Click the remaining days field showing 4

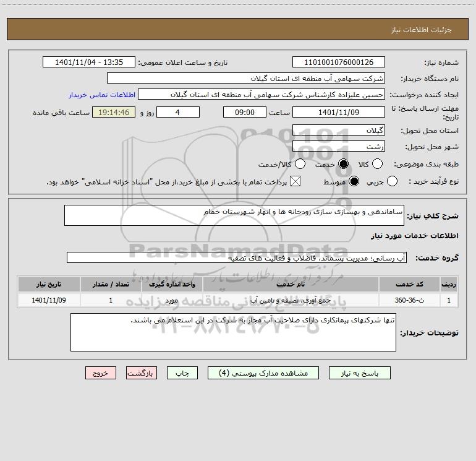pos(178,112)
